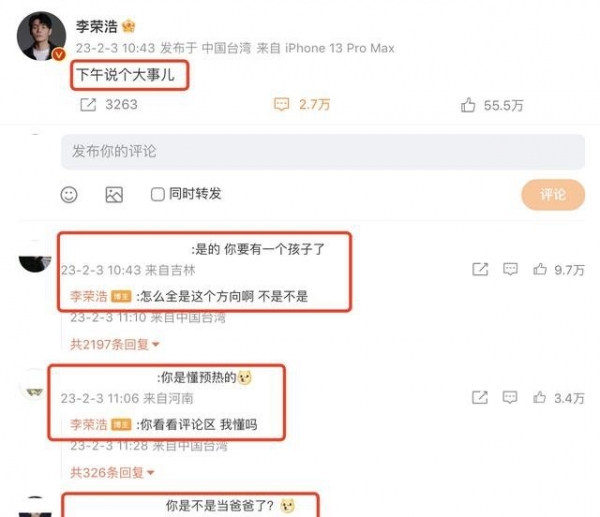Click 李荣浩's reply name under the first comment
The height and width of the screenshot is (517, 600).
tap(89, 296)
